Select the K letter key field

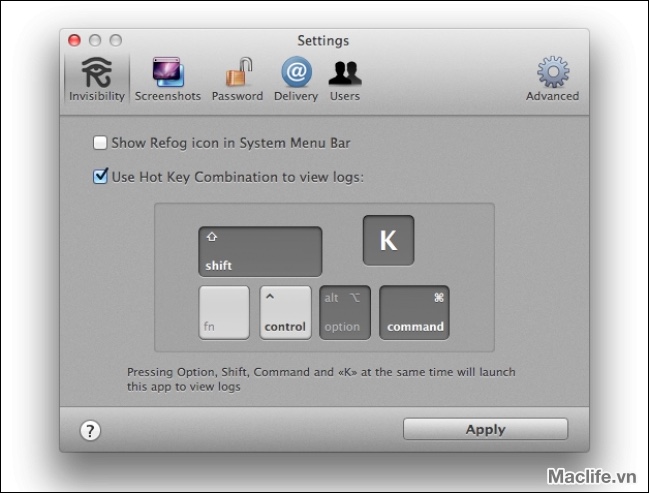click(388, 240)
